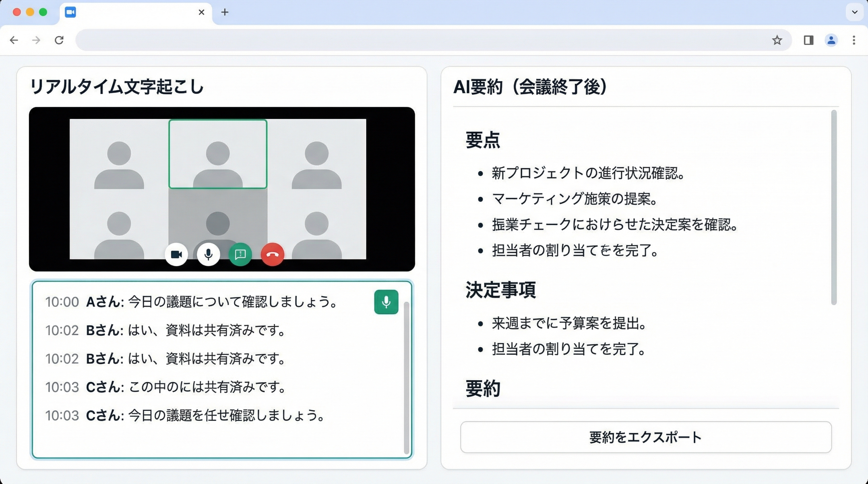The image size is (868, 484).
Task: Click the AI summary panel scrollbar
Action: tap(834, 207)
